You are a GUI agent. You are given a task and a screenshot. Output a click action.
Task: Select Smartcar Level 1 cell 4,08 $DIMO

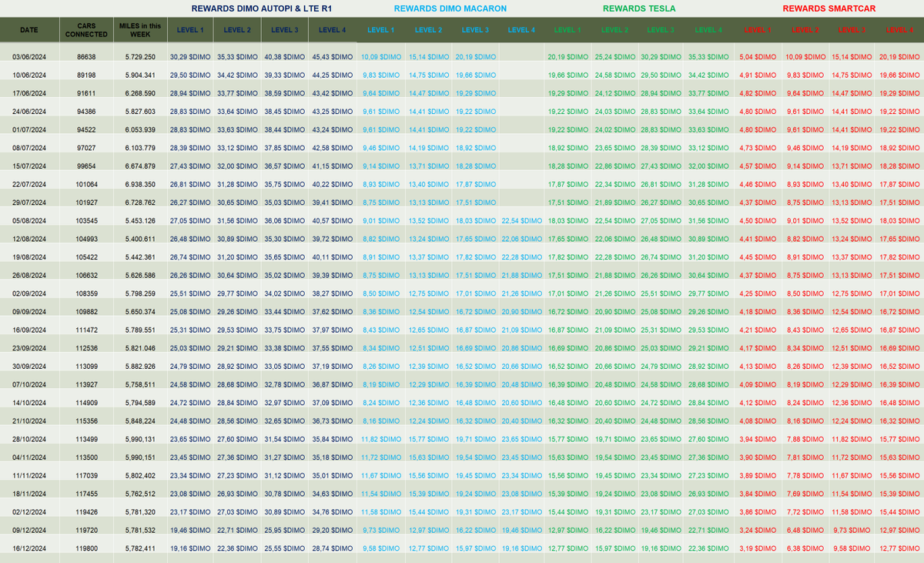(758, 421)
